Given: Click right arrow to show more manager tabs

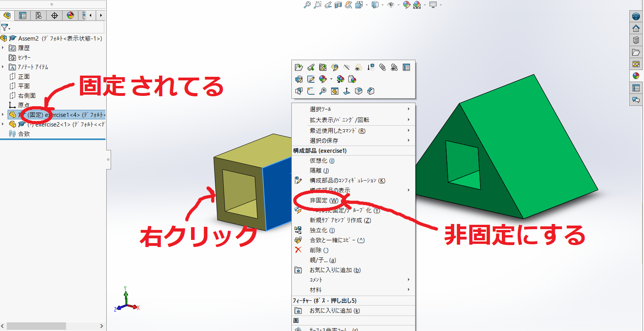Looking at the screenshot, I should click(101, 16).
